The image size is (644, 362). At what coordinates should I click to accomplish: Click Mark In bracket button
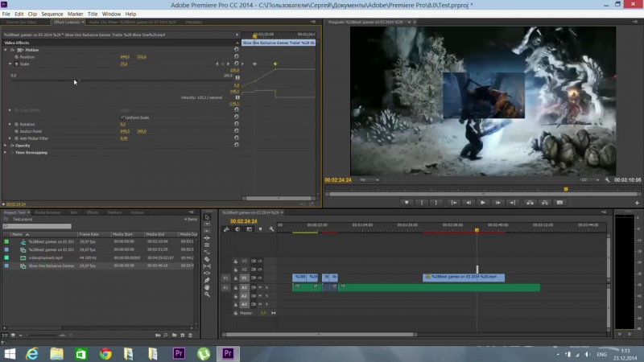(422, 203)
